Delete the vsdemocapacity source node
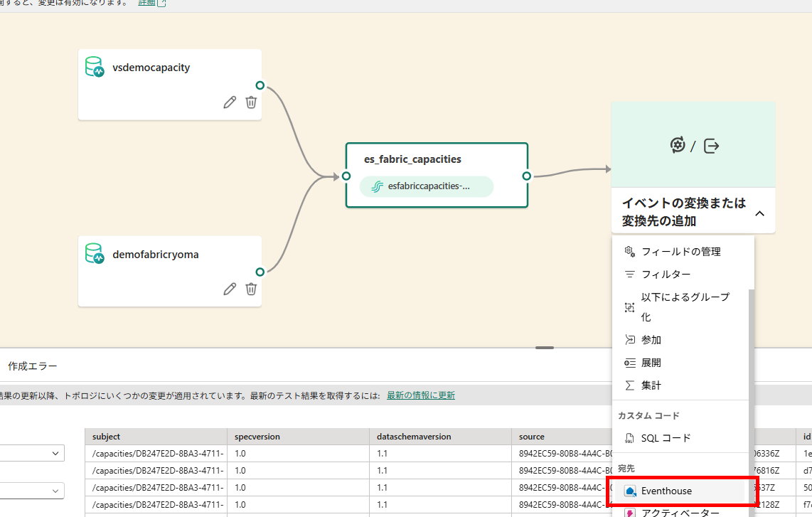Screen dimensions: 812x517 click(251, 102)
